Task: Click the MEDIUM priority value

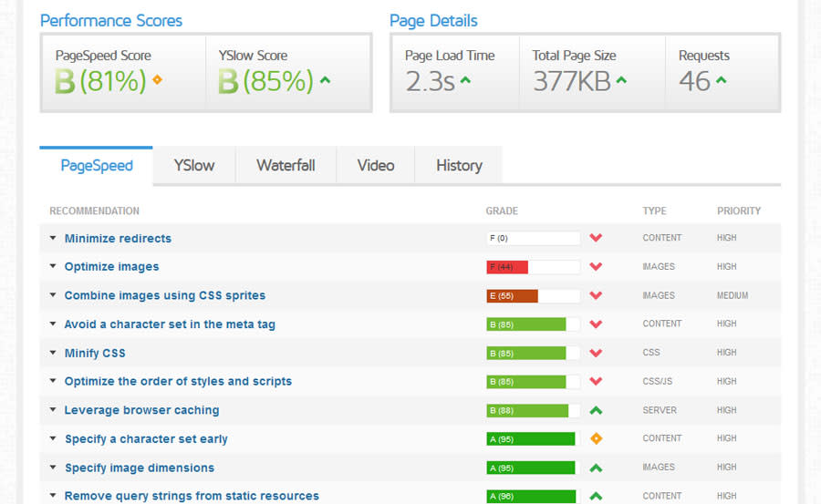Action: pyautogui.click(x=733, y=295)
